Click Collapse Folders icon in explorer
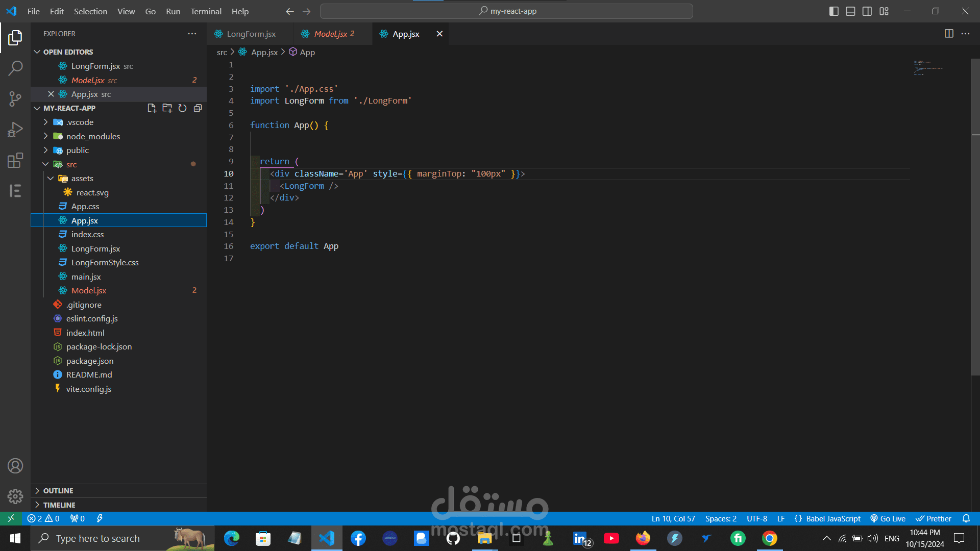 [198, 108]
